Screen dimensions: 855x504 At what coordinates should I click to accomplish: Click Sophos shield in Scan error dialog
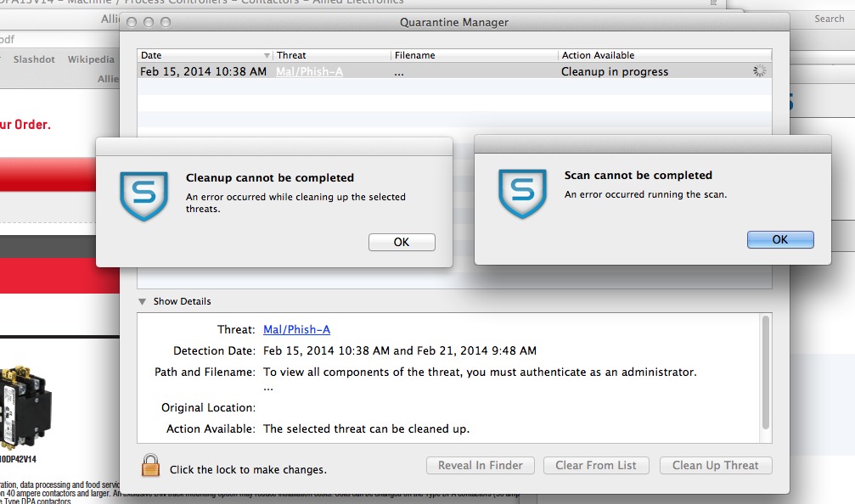[522, 194]
